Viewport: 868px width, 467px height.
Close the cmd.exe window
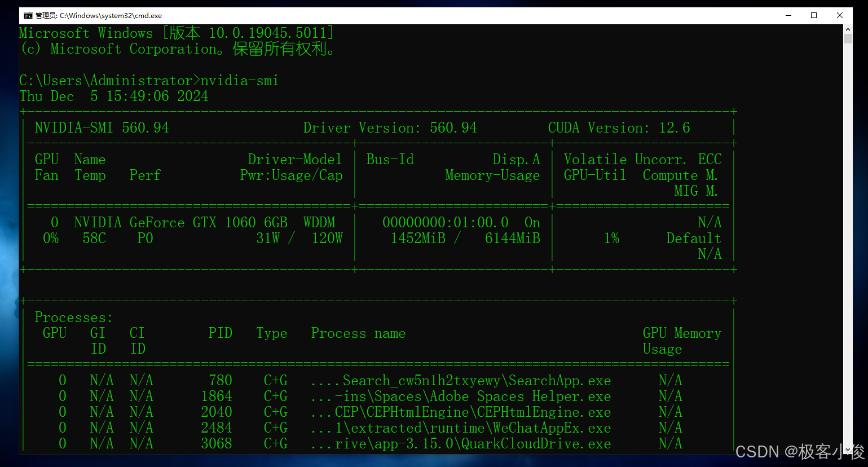click(840, 15)
